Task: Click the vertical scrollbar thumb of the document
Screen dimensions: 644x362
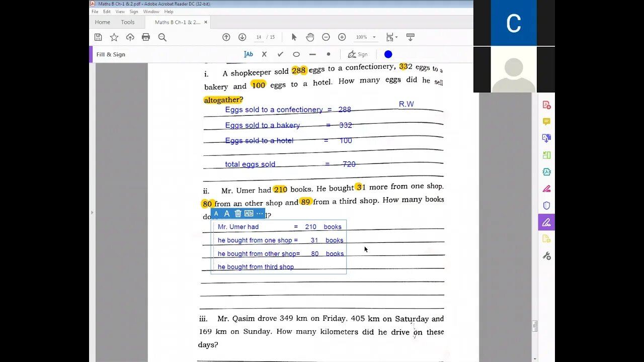Action: 534,326
